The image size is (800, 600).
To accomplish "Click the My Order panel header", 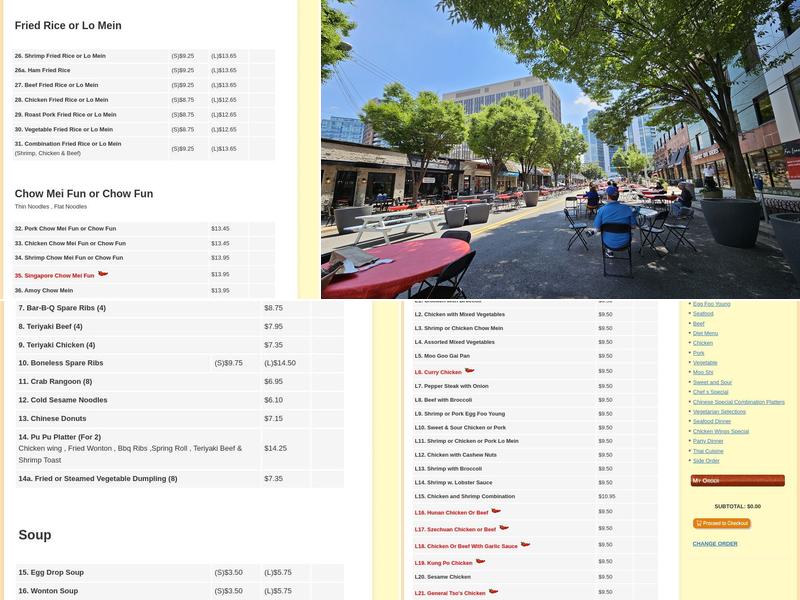I will pos(707,480).
